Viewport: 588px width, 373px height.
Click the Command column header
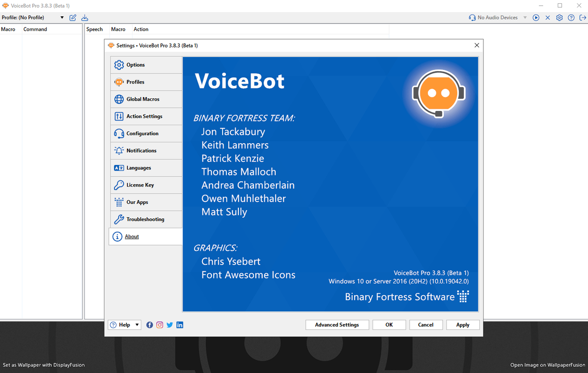click(x=35, y=29)
